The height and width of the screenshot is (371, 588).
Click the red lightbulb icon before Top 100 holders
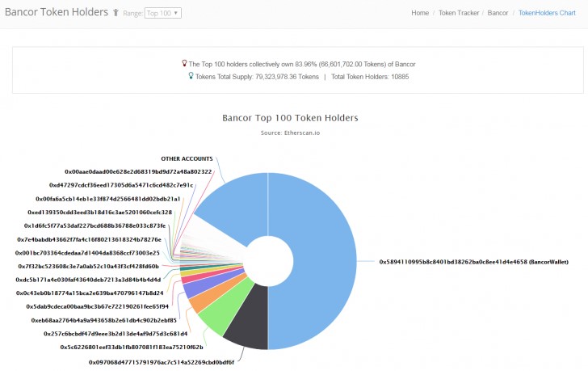(184, 62)
